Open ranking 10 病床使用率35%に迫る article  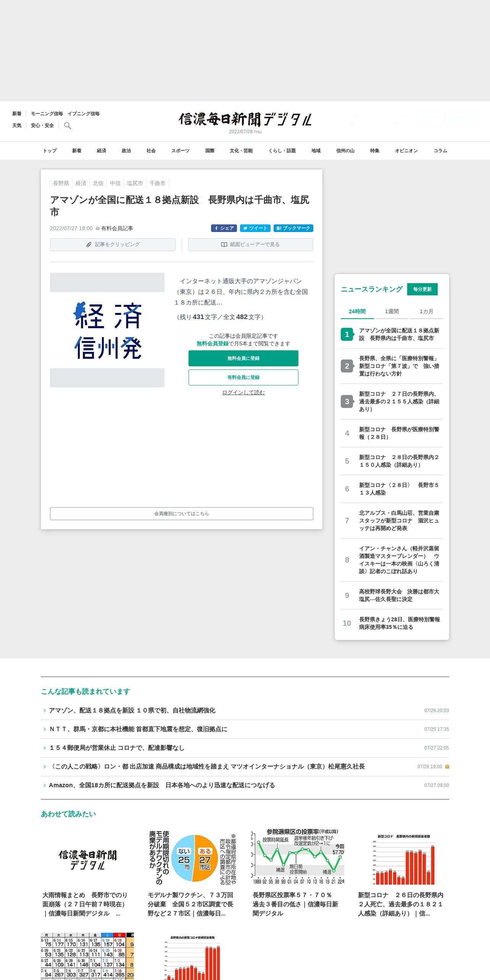point(392,623)
